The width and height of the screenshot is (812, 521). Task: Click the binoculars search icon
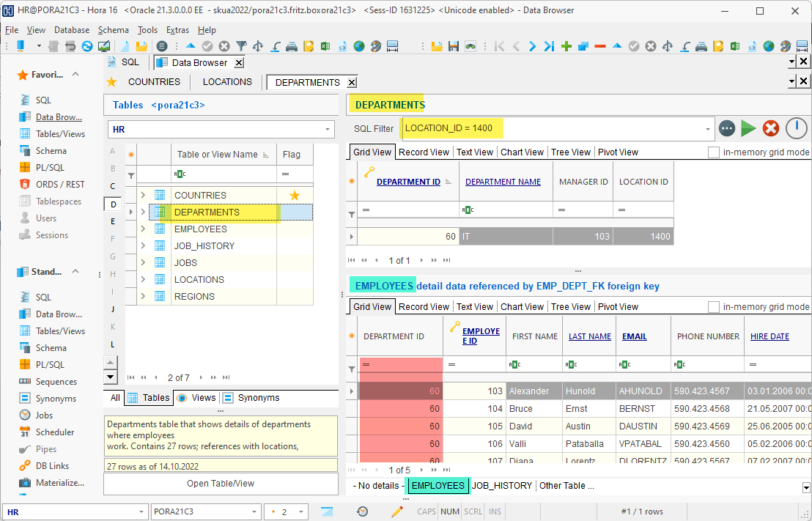coord(470,46)
